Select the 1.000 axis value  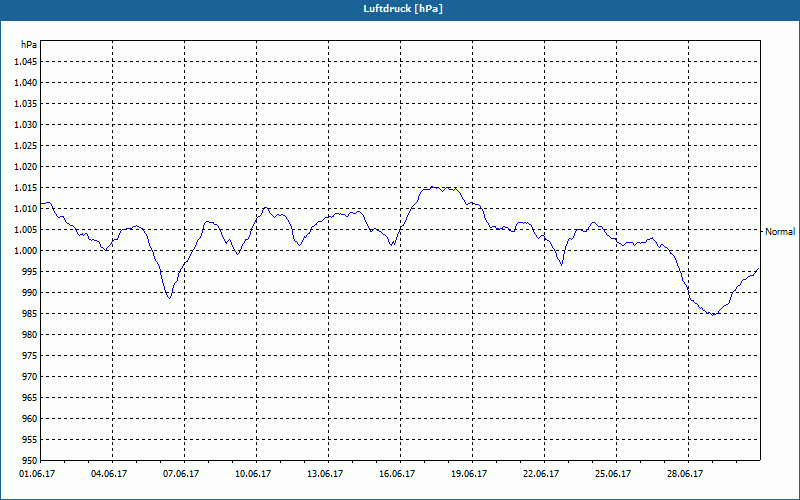(x=26, y=251)
